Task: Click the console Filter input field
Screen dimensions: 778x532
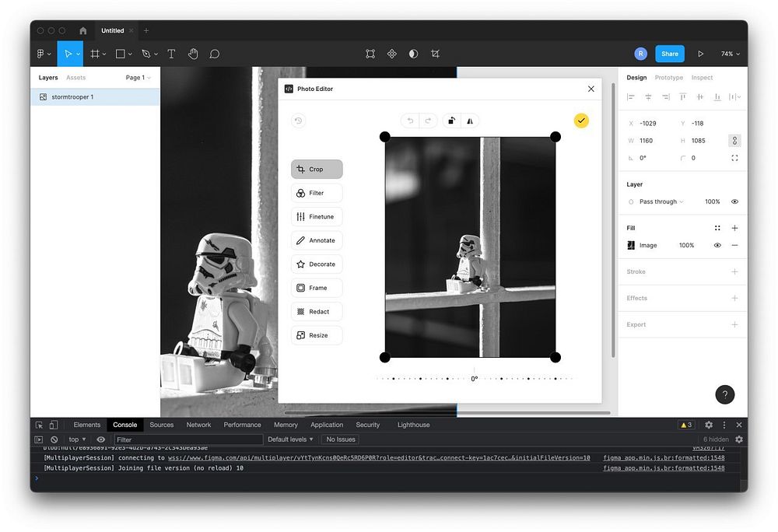Action: point(188,439)
